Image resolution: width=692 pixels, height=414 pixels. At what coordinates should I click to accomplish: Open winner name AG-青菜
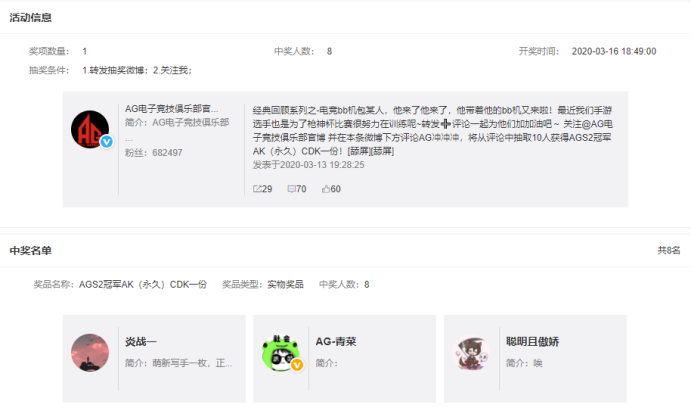click(336, 342)
